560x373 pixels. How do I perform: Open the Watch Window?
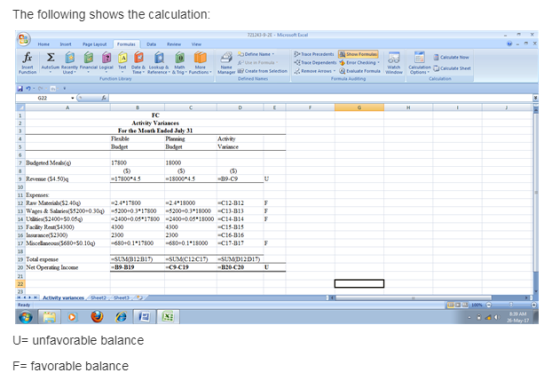[394, 62]
